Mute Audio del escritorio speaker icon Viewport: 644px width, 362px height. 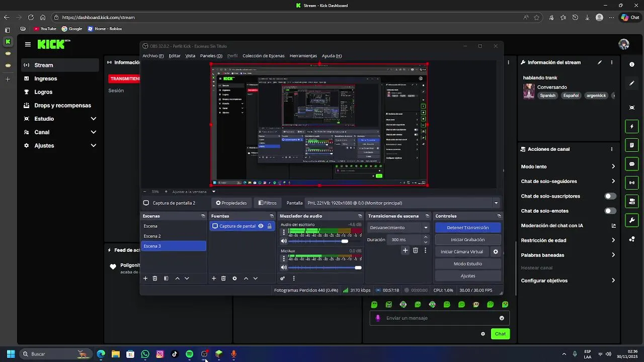284,241
